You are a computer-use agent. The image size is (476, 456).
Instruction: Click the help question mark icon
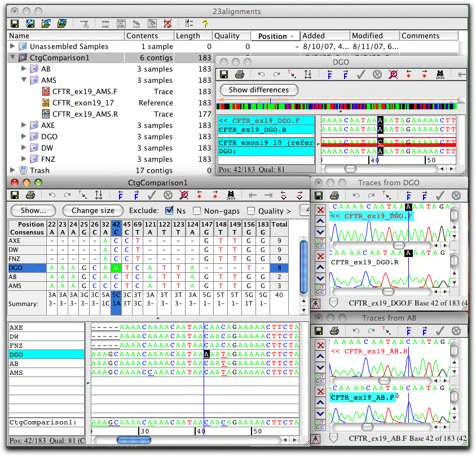click(205, 24)
